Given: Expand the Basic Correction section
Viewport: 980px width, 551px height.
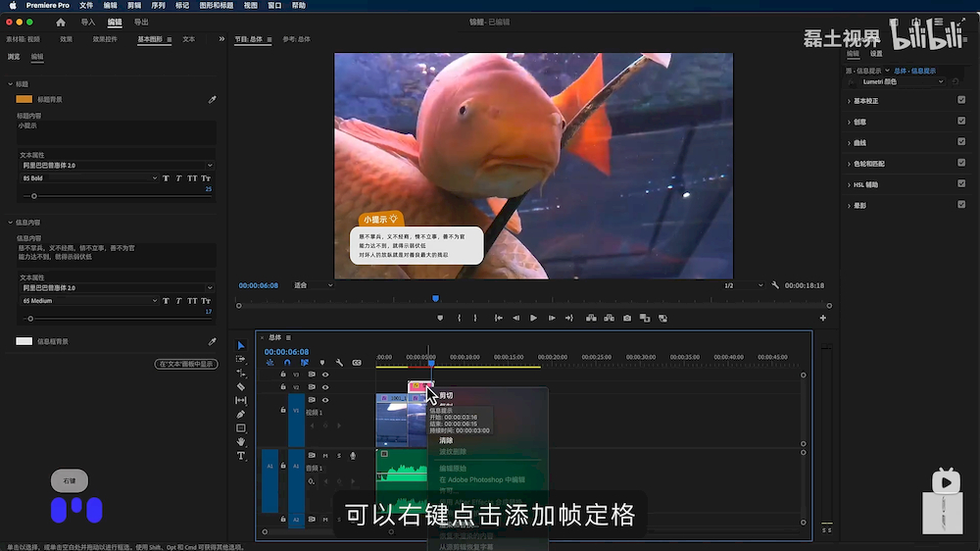Looking at the screenshot, I should pos(849,101).
